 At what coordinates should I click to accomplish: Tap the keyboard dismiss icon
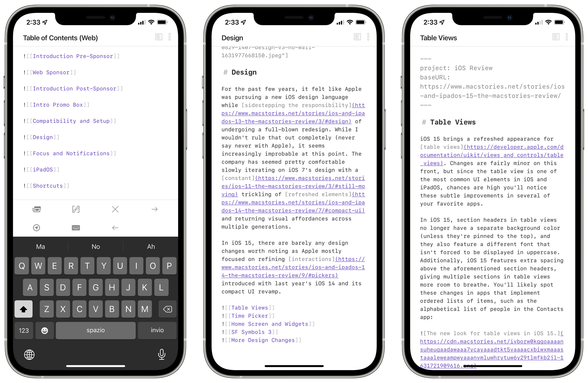tap(76, 227)
